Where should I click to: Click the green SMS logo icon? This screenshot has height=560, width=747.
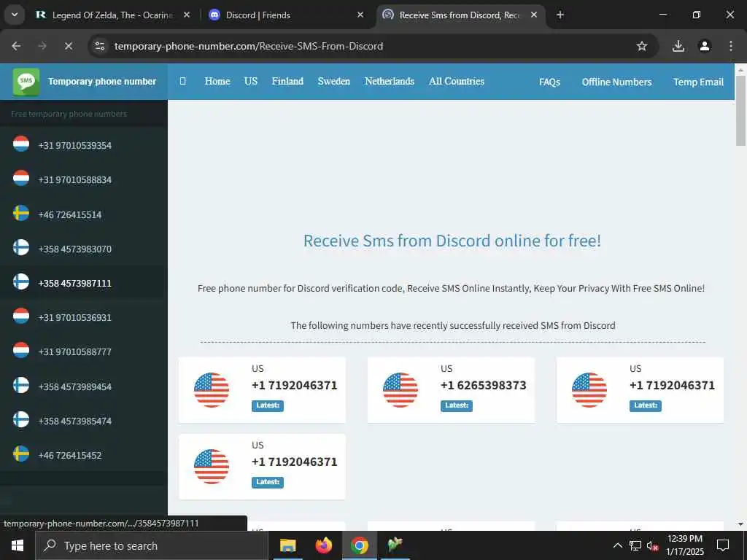26,82
